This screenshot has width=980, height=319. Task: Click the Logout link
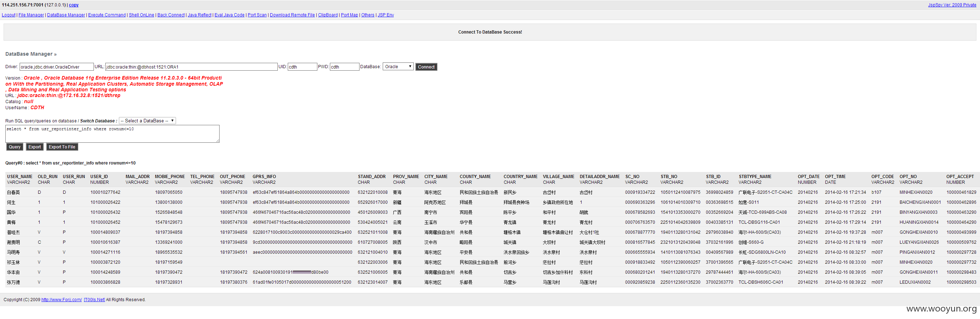click(8, 15)
